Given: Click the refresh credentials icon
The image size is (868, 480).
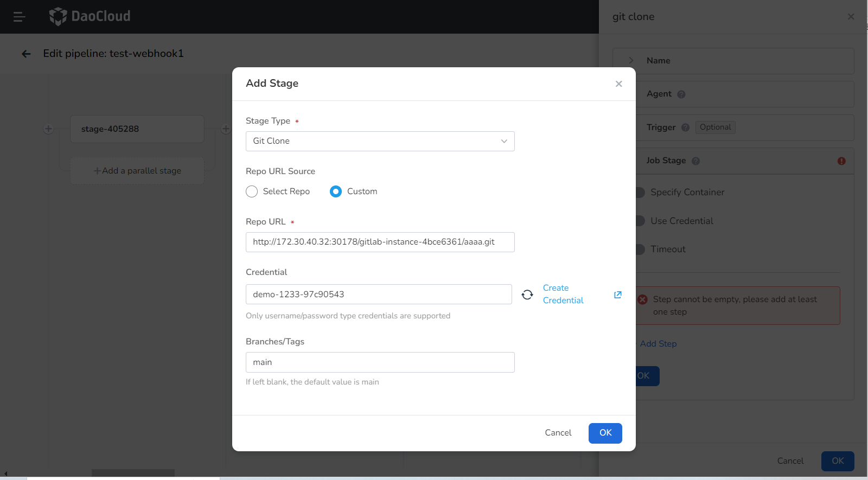Looking at the screenshot, I should [527, 295].
